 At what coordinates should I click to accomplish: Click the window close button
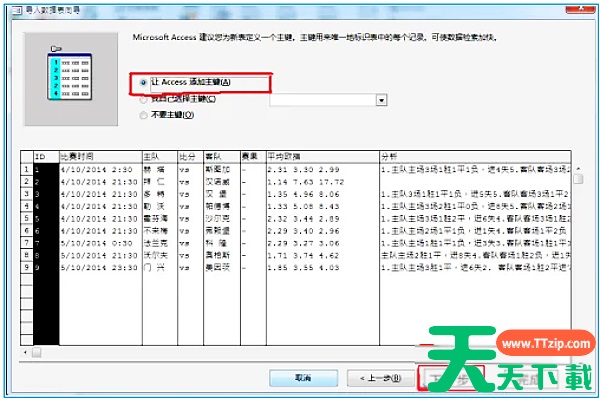(x=580, y=9)
